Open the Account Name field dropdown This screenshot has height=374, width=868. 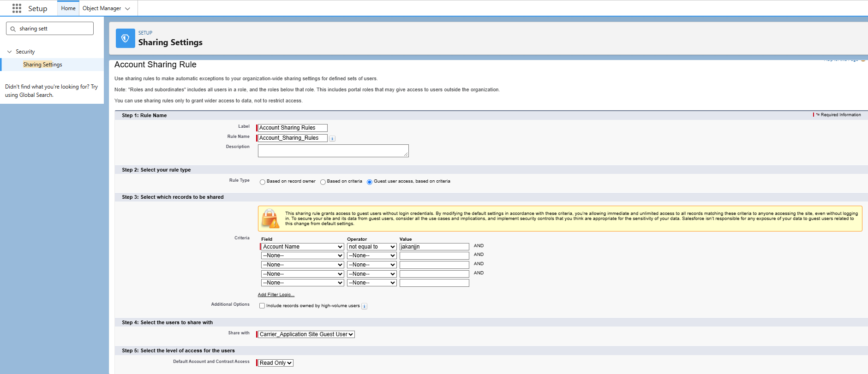pyautogui.click(x=302, y=247)
